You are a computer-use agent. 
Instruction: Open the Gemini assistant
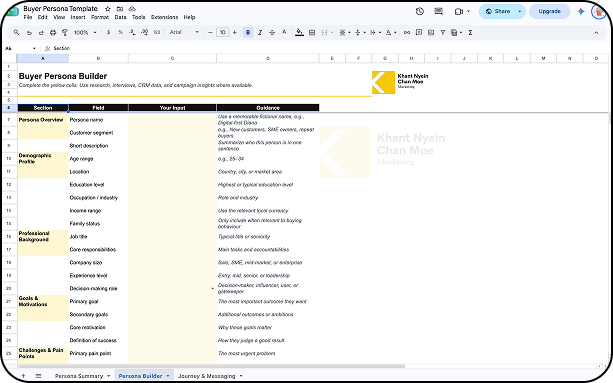pyautogui.click(x=581, y=11)
